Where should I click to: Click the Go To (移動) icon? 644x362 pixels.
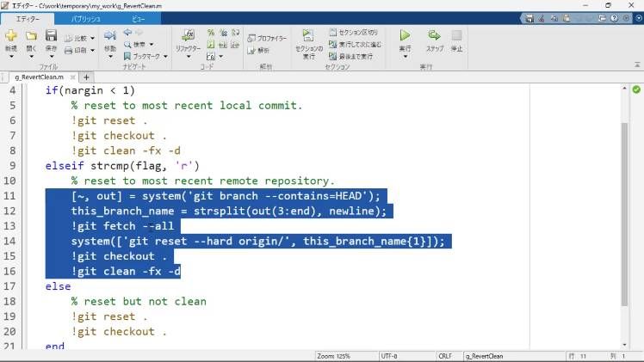(x=109, y=35)
